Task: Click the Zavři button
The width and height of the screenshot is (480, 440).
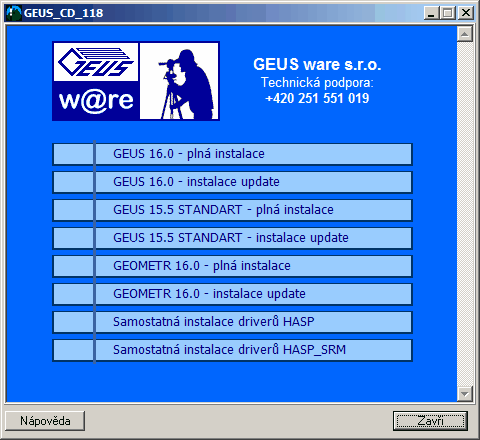Action: [430, 421]
